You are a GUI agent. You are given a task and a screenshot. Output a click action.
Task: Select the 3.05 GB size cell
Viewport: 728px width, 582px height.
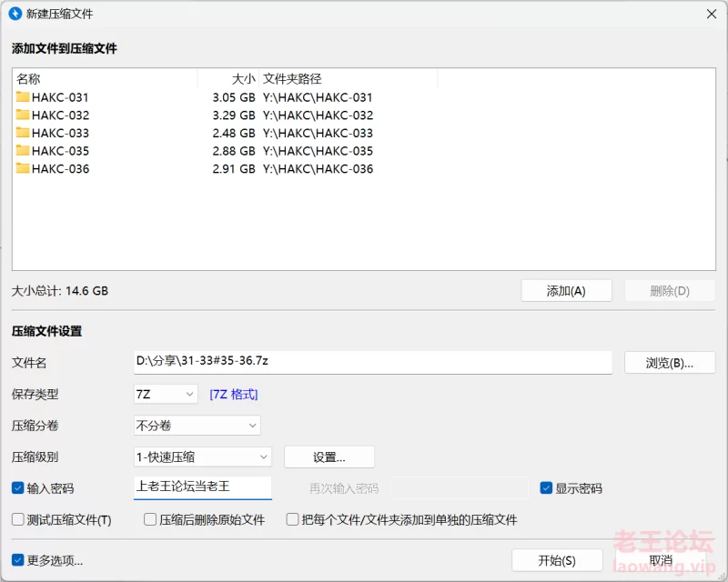[234, 97]
